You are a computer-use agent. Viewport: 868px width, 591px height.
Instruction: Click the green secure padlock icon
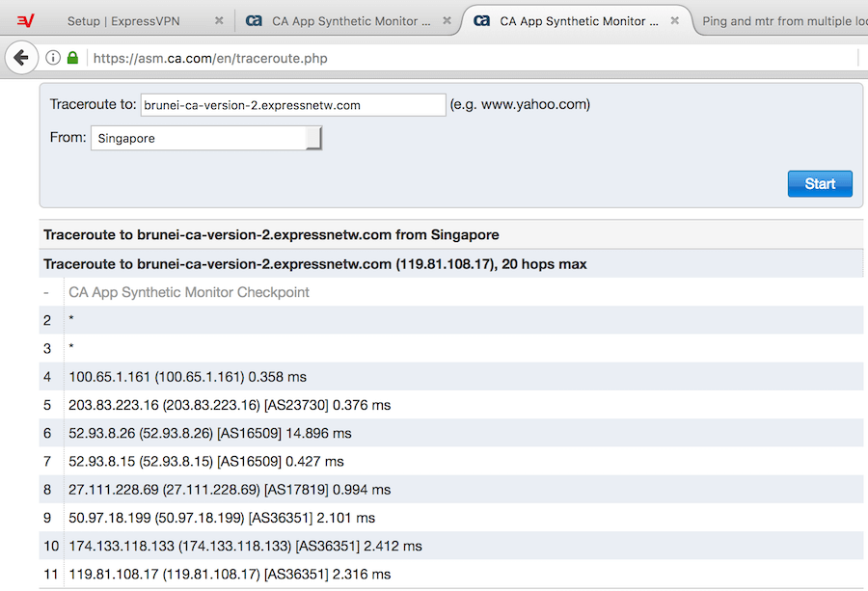click(72, 58)
